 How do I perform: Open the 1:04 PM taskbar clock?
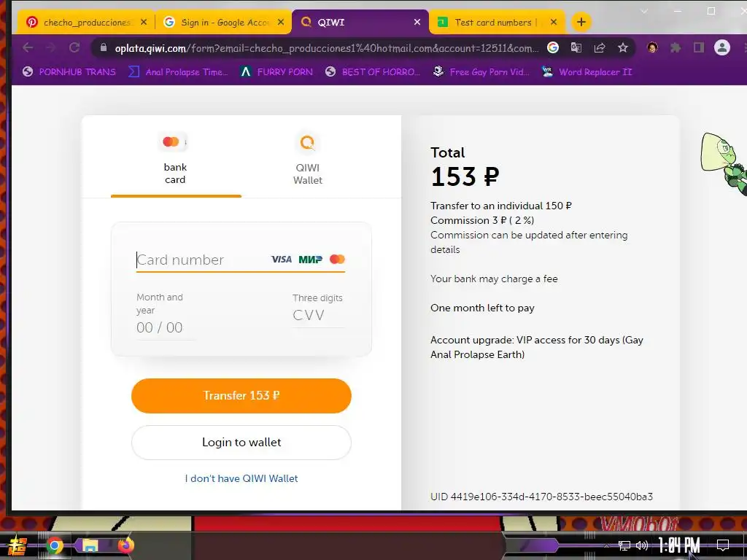679,545
